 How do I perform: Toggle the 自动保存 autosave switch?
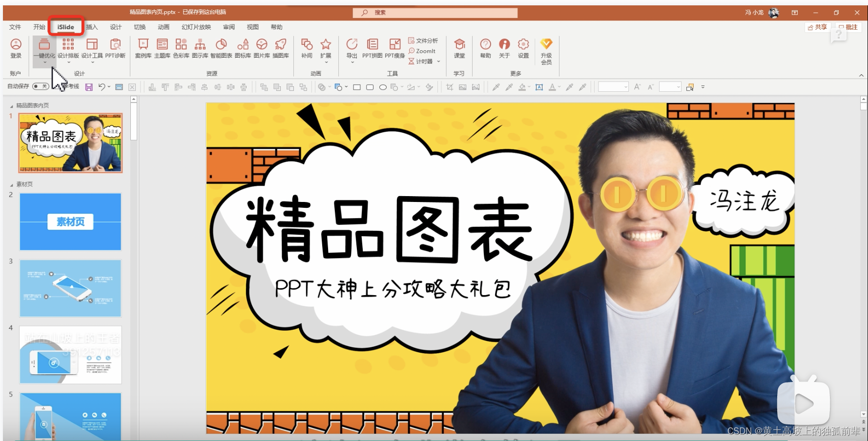[41, 86]
